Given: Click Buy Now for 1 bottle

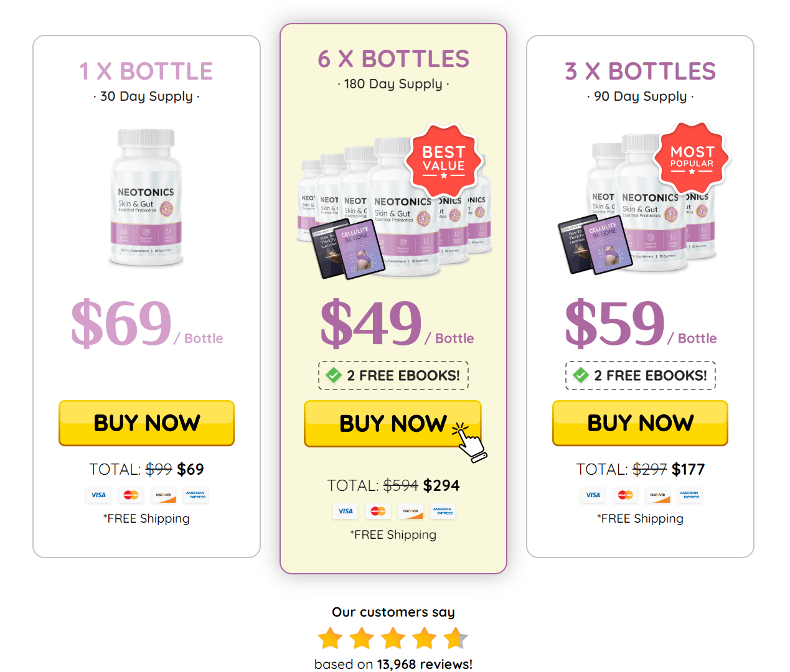Looking at the screenshot, I should (146, 423).
